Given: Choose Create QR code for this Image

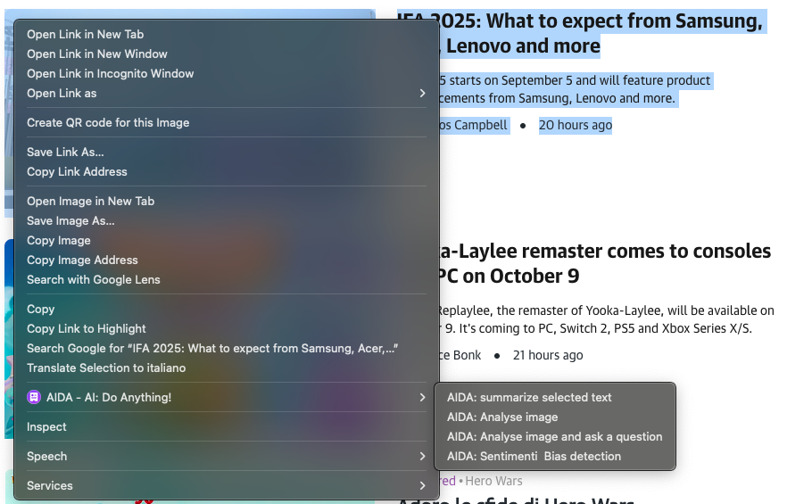Looking at the screenshot, I should tap(227, 122).
